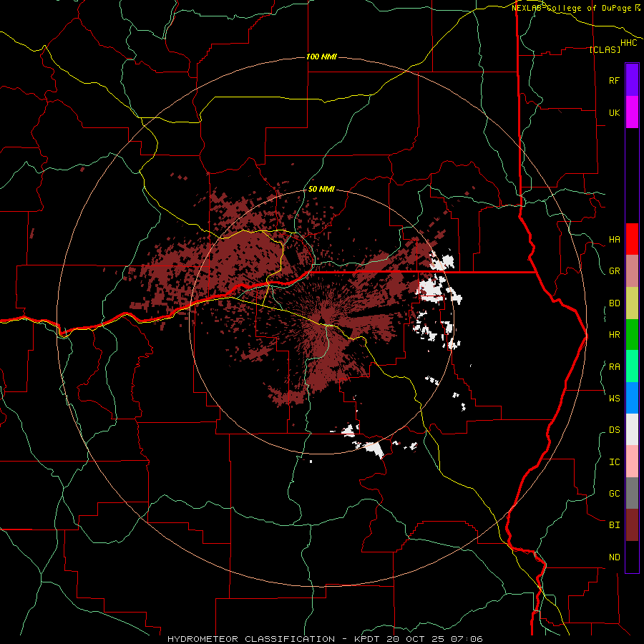Screen dimensions: 644x644
Task: Click the 'NEXLAB-College of DuPage' credit text
Action: tap(571, 8)
